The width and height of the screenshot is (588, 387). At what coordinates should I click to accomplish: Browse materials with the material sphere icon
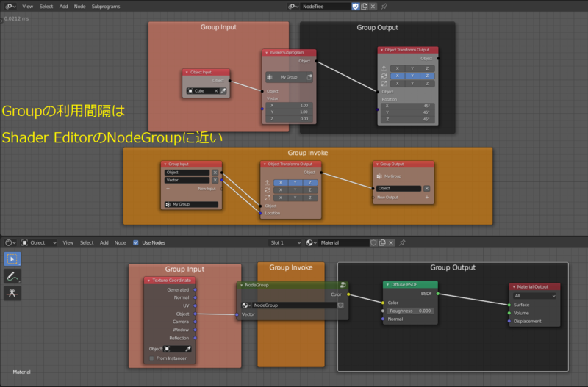point(311,243)
